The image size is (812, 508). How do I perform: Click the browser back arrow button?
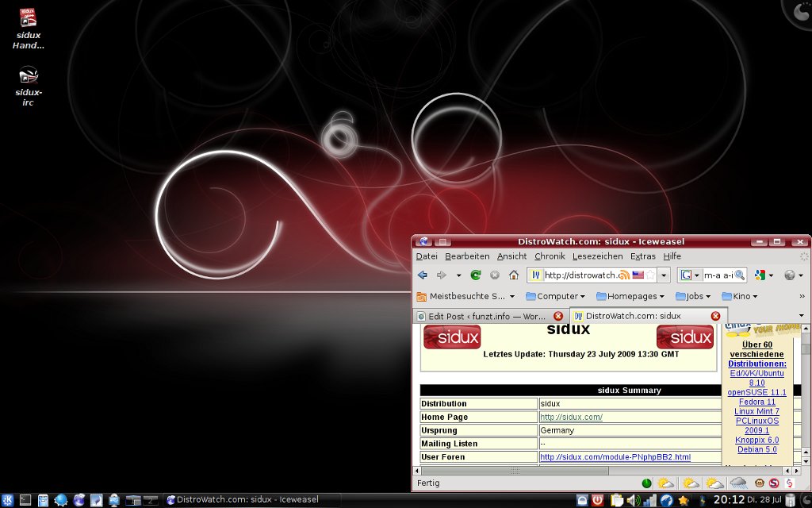(x=423, y=275)
